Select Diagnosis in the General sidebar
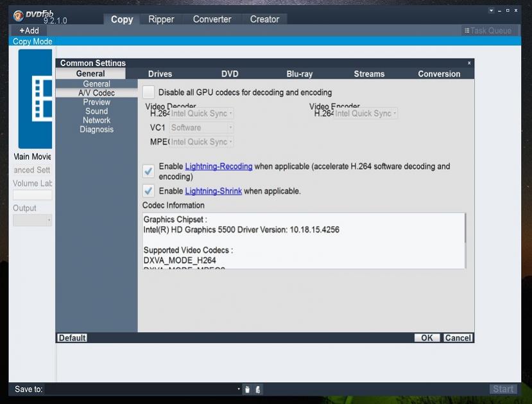The height and width of the screenshot is (404, 532). (97, 129)
